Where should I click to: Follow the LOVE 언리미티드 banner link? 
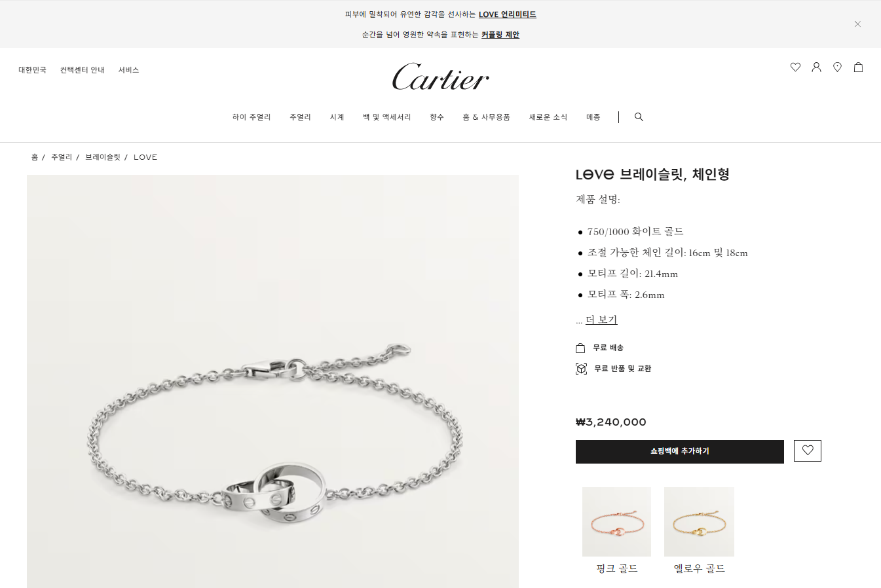click(508, 14)
